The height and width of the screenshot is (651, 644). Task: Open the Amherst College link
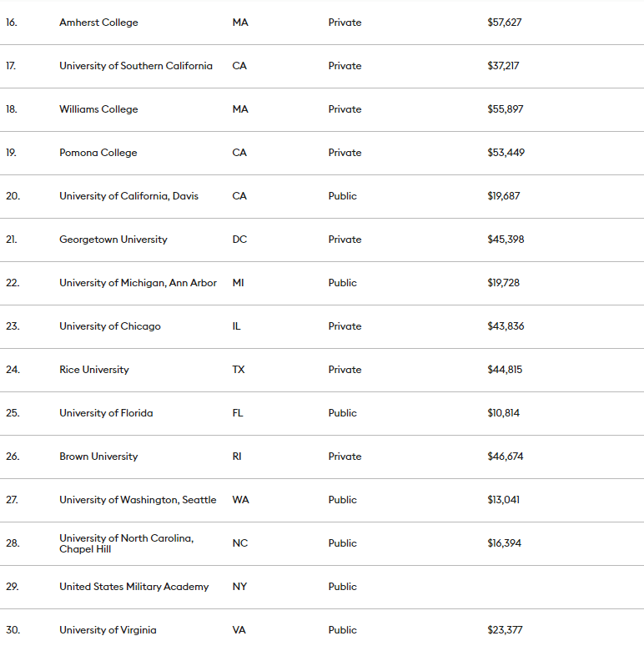click(98, 23)
